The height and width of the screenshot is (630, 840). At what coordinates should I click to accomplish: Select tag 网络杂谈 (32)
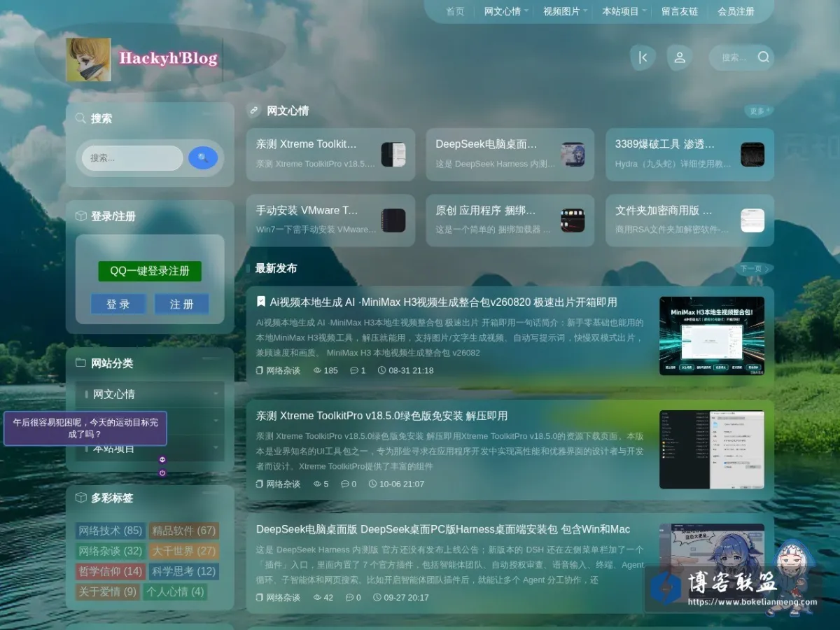(x=111, y=551)
